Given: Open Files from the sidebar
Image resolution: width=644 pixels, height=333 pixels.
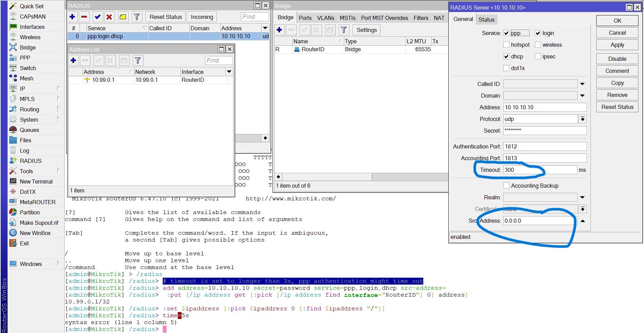Looking at the screenshot, I should (x=25, y=140).
